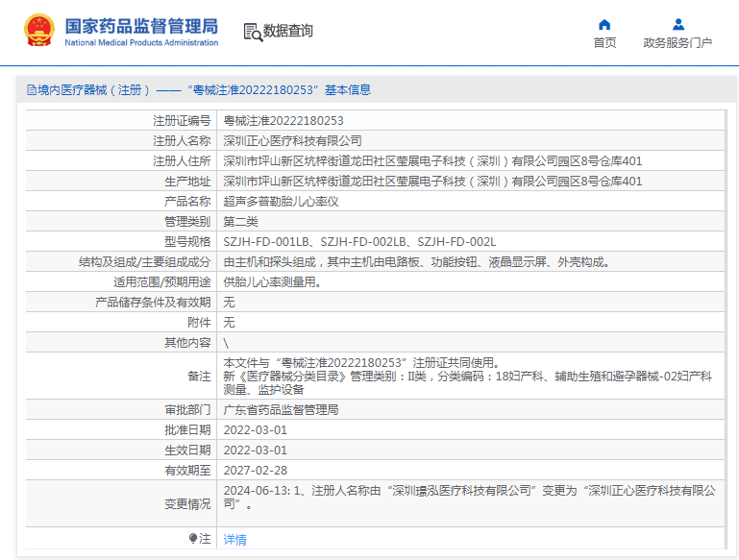739x560 pixels.
Task: Click 2022-03-01 in 生效日期 row
Action: tap(255, 450)
